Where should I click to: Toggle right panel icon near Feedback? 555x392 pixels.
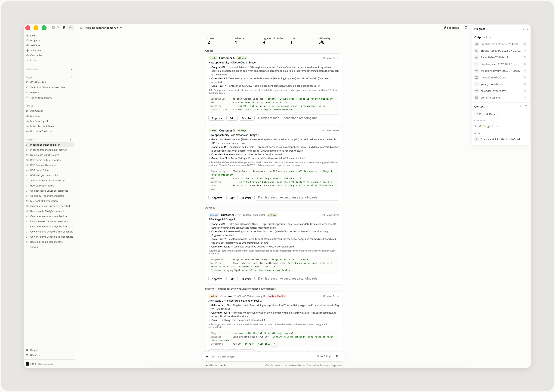(x=466, y=28)
